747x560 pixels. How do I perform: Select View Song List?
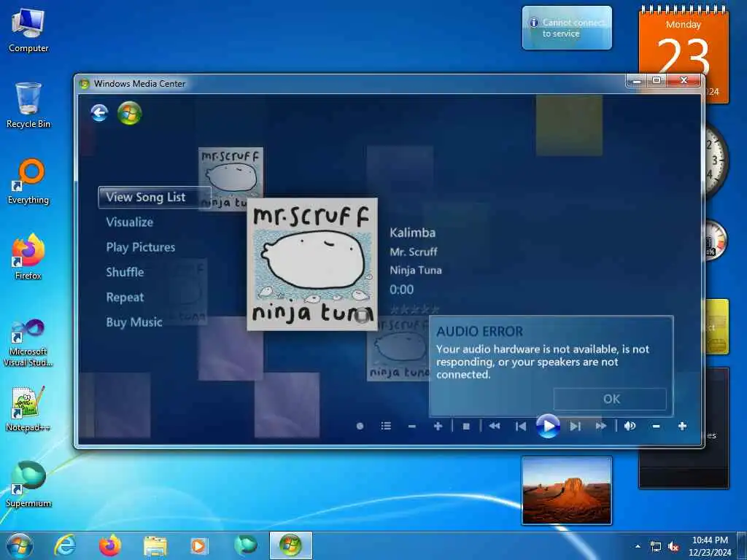coord(155,197)
